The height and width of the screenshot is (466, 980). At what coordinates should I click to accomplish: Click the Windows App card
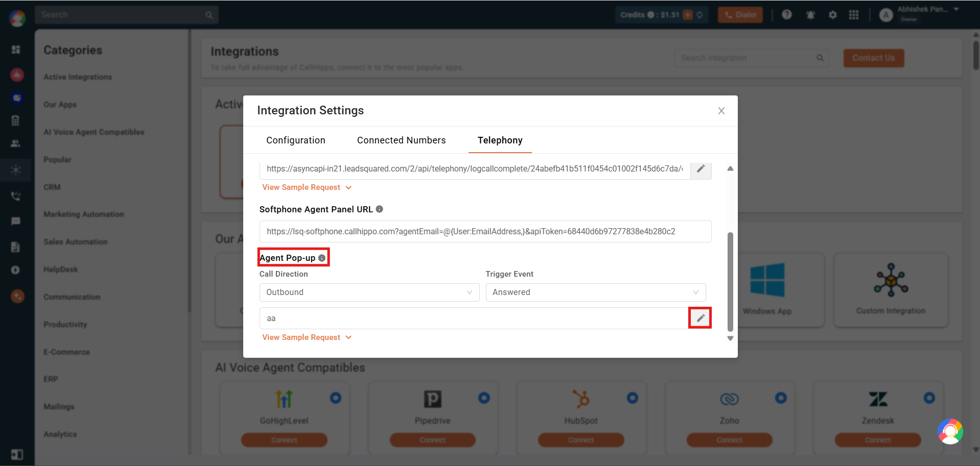tap(766, 289)
